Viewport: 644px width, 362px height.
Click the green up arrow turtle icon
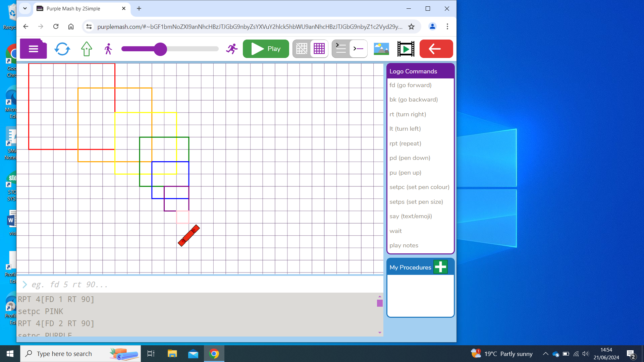point(87,49)
